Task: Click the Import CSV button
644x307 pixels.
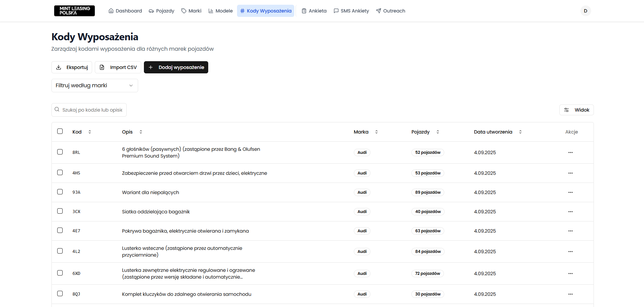Action: click(118, 67)
